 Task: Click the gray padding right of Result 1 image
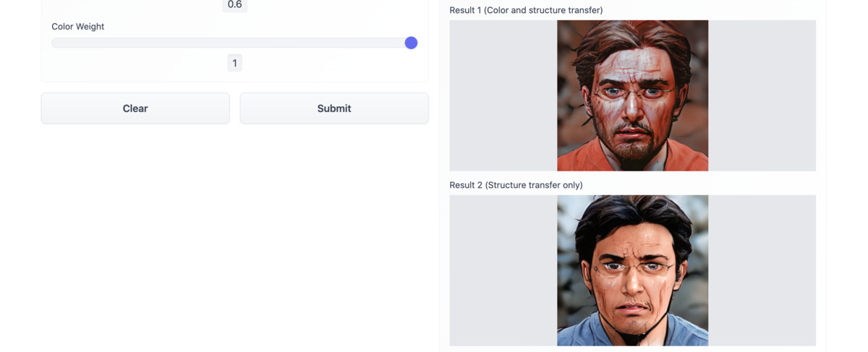tap(762, 95)
